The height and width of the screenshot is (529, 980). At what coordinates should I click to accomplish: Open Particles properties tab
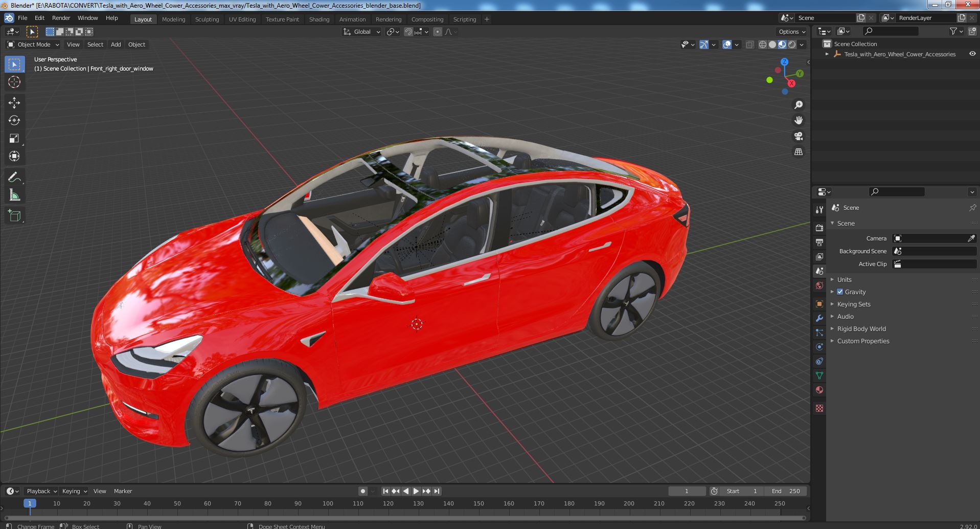click(x=819, y=333)
